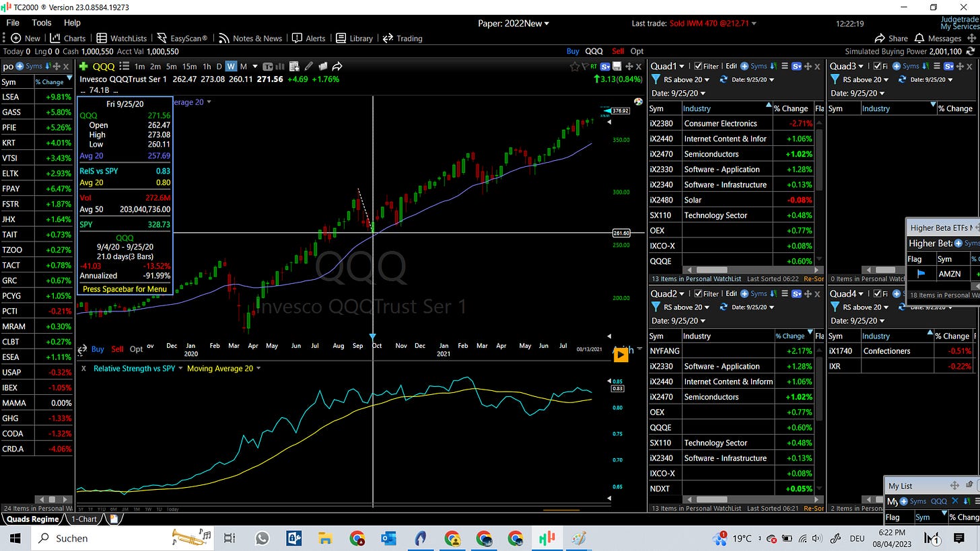
Task: Refresh Quad1 scan with circular arrows icon
Action: tap(724, 79)
